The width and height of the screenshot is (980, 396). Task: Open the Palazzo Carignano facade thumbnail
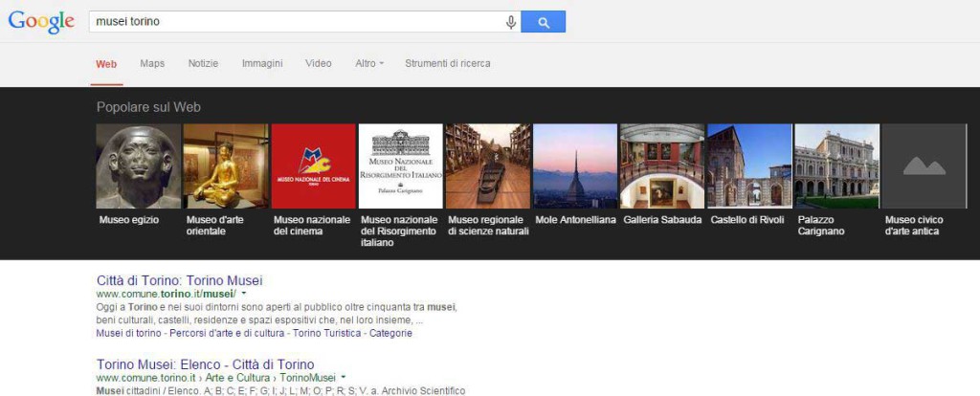836,166
